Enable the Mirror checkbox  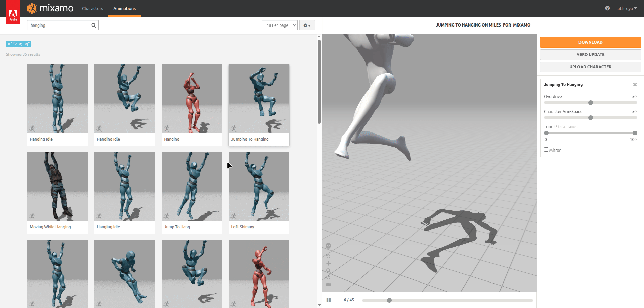tap(546, 150)
